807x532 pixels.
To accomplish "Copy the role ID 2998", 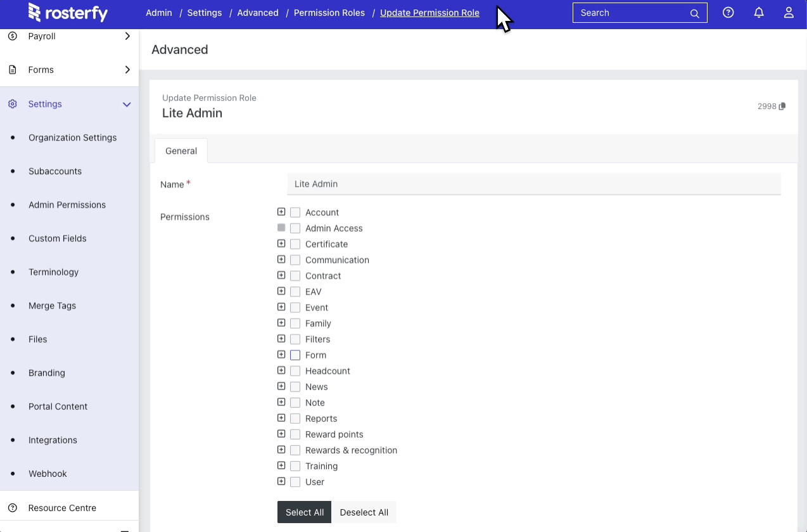I will click(782, 106).
